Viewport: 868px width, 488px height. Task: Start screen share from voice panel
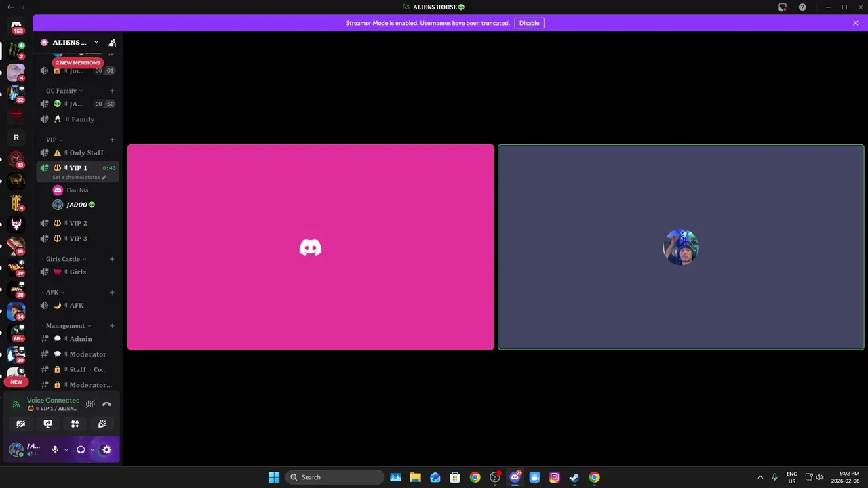[48, 424]
